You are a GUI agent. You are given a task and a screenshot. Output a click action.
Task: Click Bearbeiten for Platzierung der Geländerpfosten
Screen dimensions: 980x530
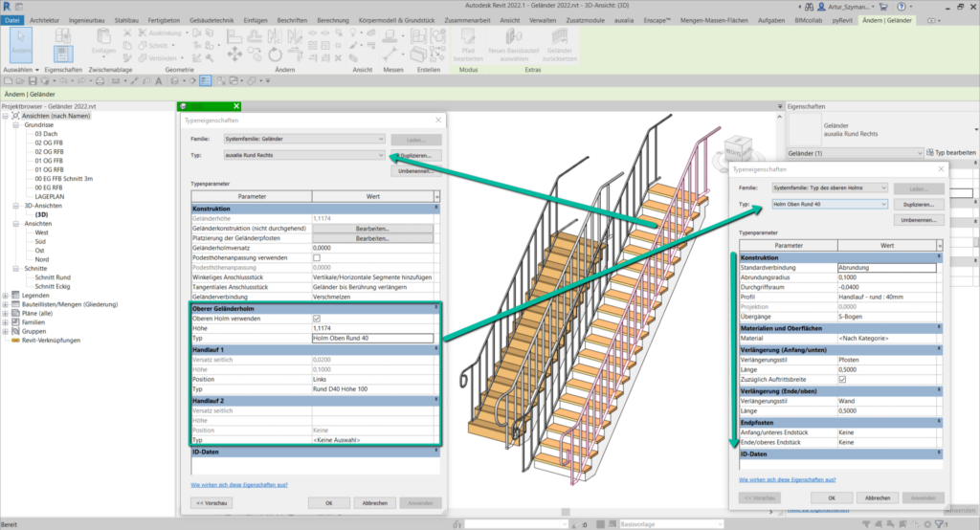371,237
